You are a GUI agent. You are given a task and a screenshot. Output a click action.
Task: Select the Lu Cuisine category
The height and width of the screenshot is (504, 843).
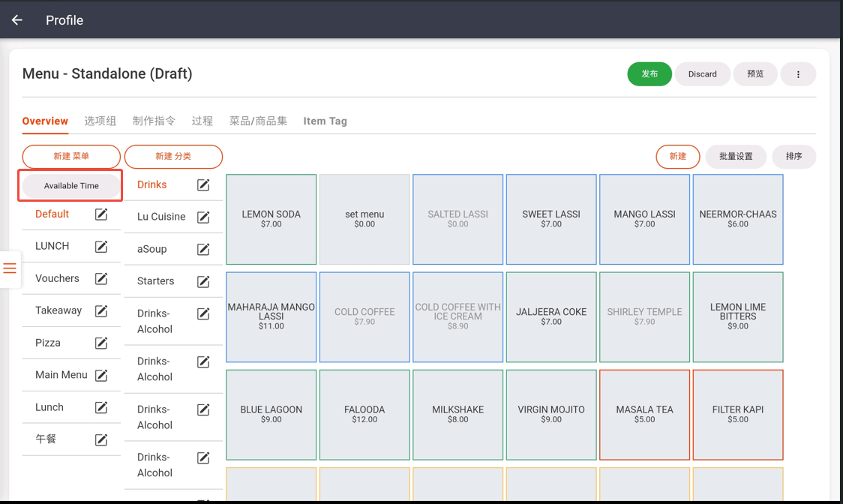[x=161, y=217]
